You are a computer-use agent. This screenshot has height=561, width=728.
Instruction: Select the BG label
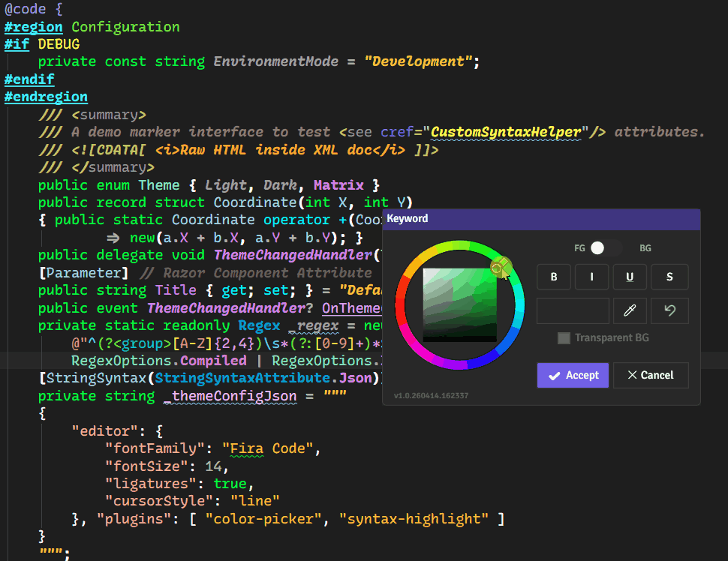click(x=645, y=248)
